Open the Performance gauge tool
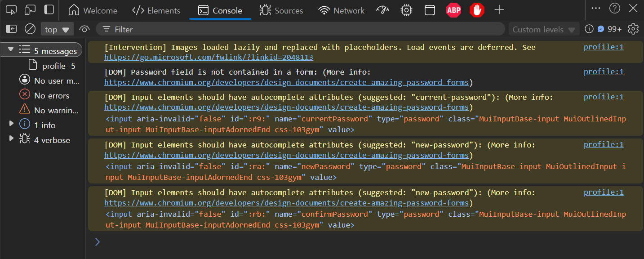The image size is (644, 259). [382, 10]
